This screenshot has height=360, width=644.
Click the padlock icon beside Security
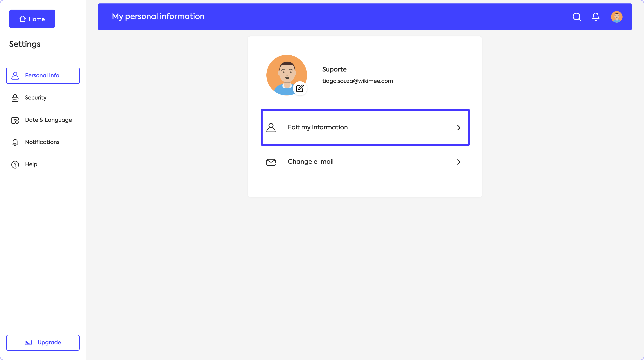[x=15, y=98]
